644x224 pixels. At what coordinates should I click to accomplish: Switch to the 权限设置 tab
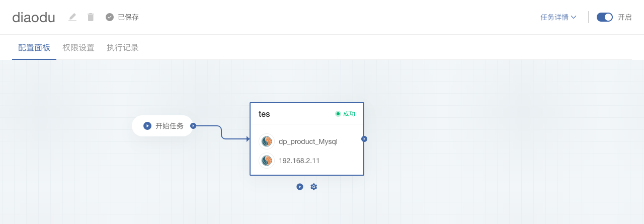point(78,48)
